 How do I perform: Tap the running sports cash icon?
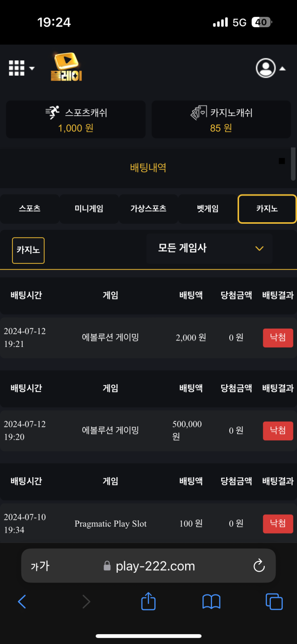[52, 113]
